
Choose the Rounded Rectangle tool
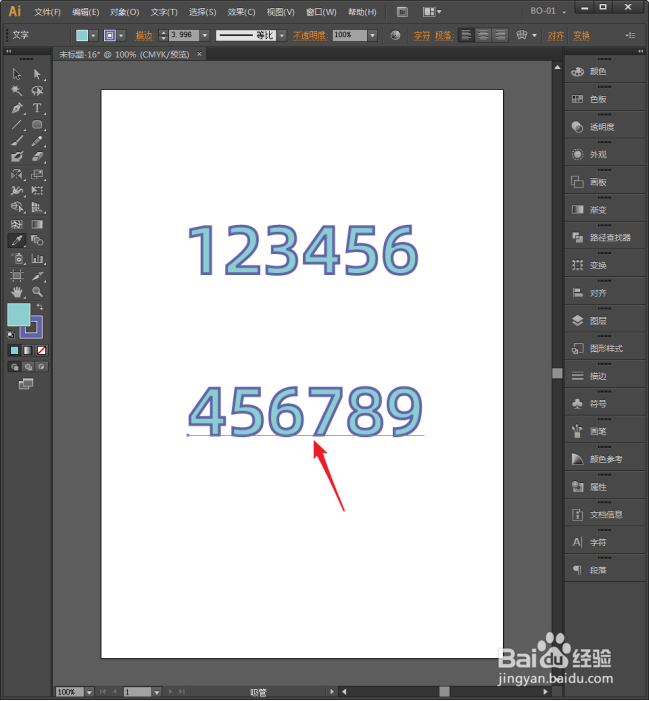[37, 125]
